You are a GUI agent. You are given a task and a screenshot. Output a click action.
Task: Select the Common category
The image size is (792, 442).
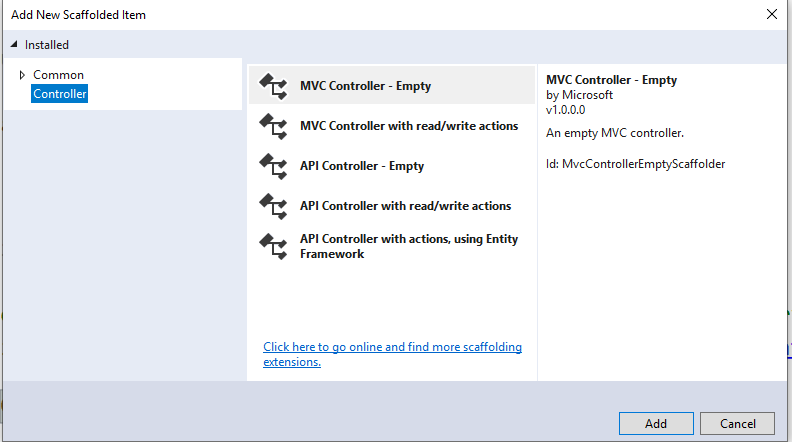click(58, 75)
